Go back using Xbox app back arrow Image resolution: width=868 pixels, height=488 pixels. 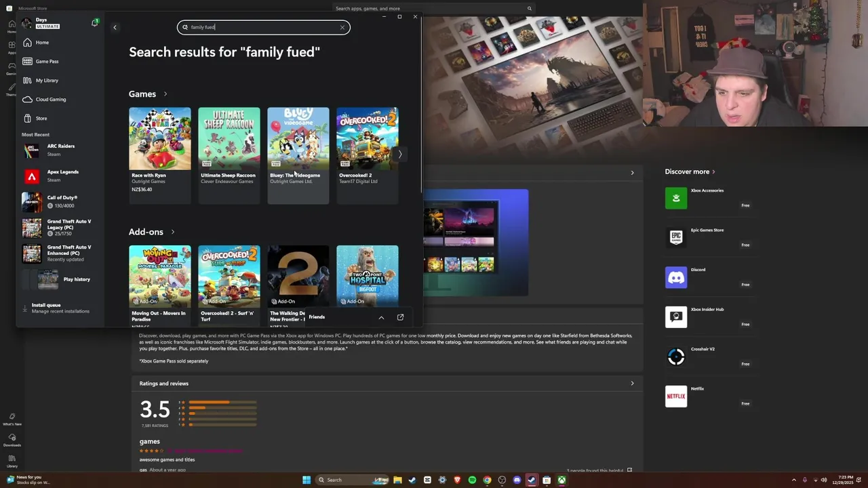tap(115, 27)
